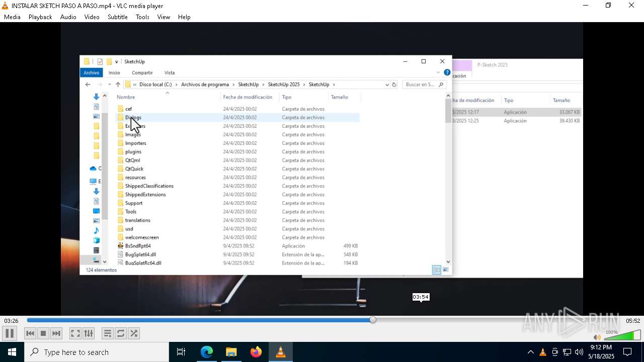Click the welcomescreen folder row

tap(237, 237)
